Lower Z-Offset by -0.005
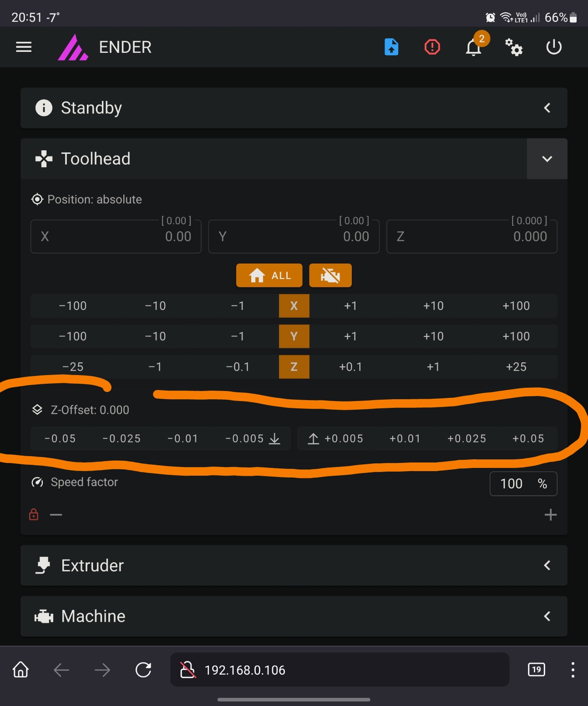Screen dimensions: 588x706 tap(253, 439)
